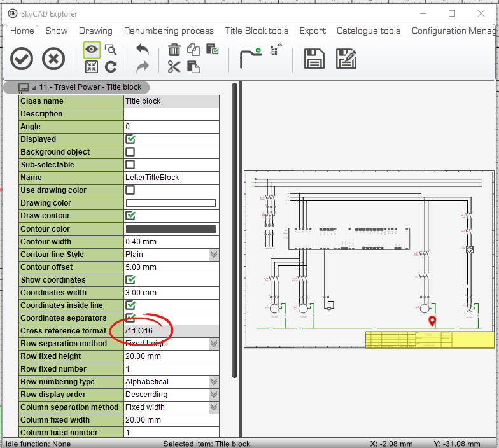499x448 pixels.
Task: Click the zoom magnifier icon
Action: click(x=111, y=50)
